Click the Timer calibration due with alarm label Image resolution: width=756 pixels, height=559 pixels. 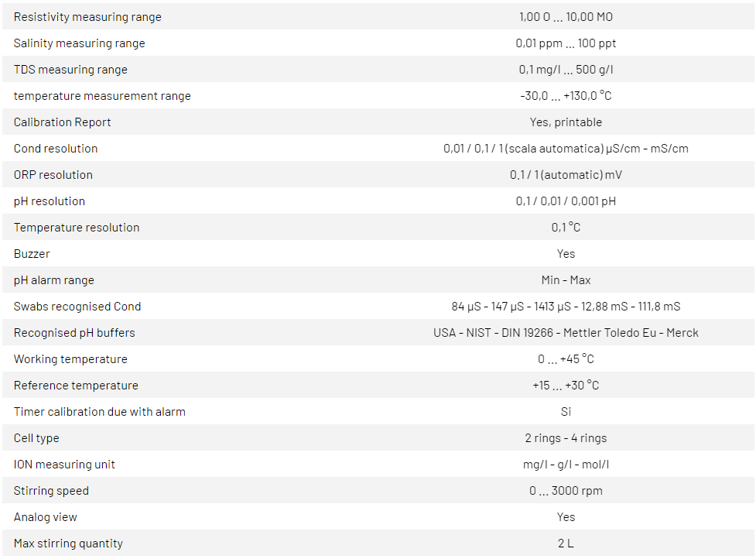(x=100, y=412)
